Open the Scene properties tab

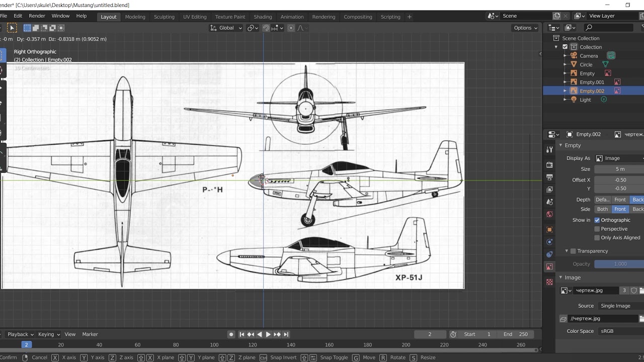click(x=549, y=202)
